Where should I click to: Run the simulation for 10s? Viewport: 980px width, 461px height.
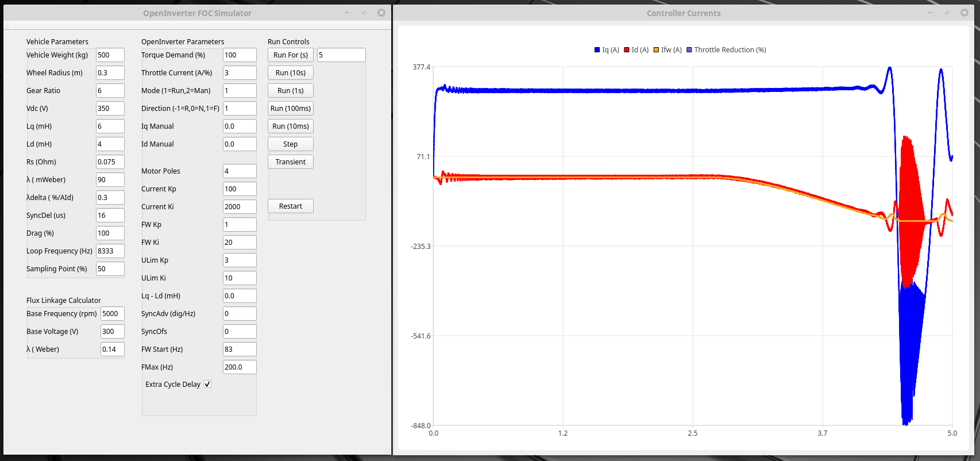point(290,73)
